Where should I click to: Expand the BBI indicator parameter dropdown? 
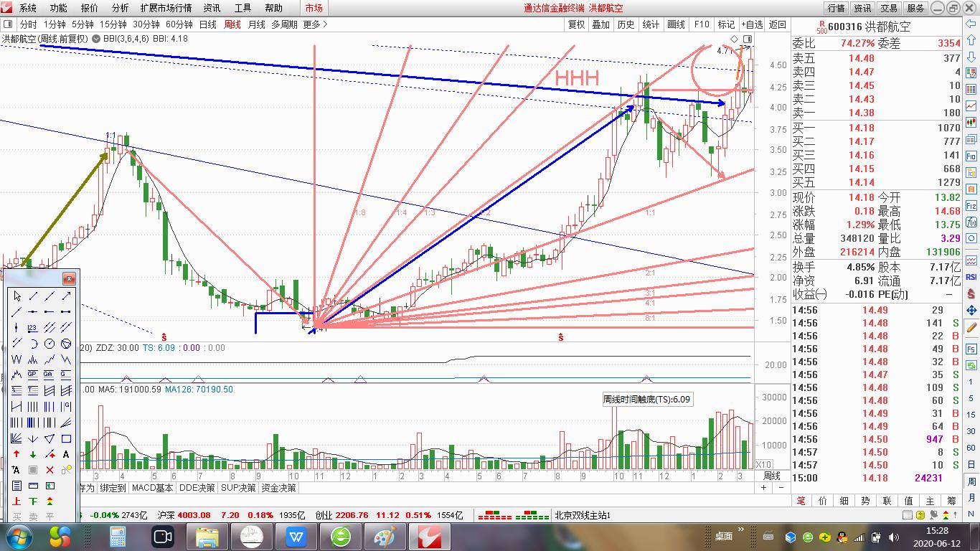coord(97,39)
